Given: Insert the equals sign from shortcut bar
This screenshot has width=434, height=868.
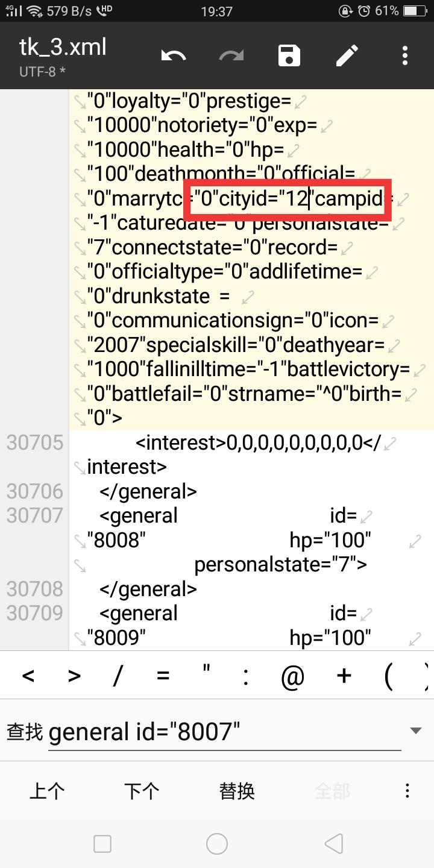Looking at the screenshot, I should [x=163, y=675].
